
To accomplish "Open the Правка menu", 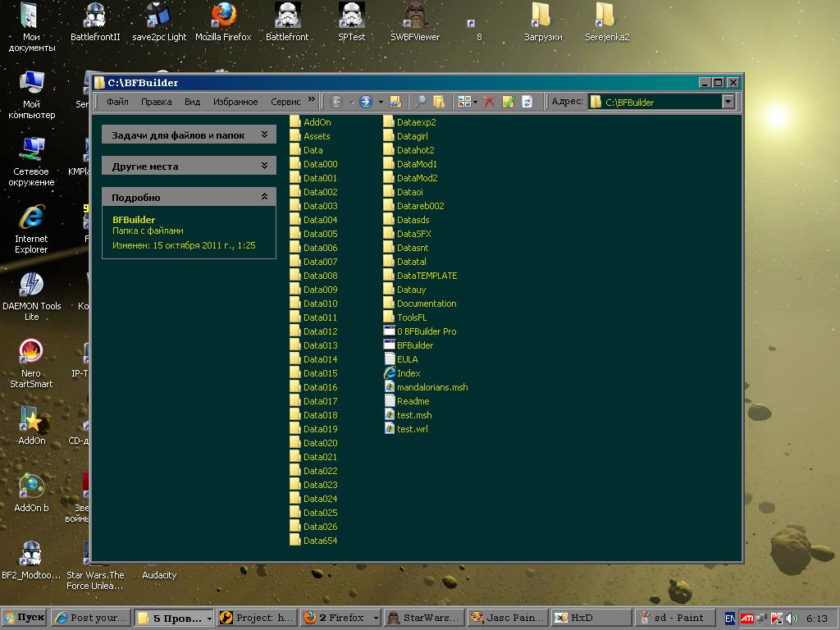I will pyautogui.click(x=157, y=102).
